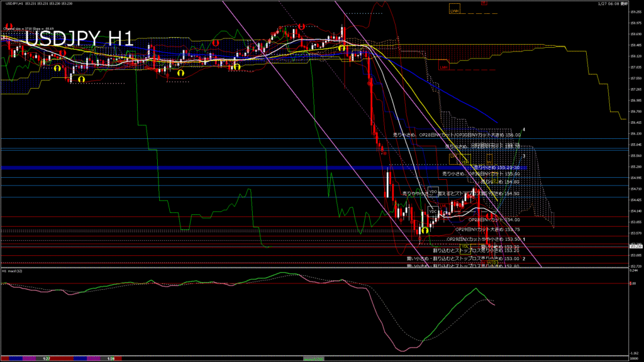Click the 1/28 date marker on timeline
This screenshot has width=644, height=362.
coord(111,358)
